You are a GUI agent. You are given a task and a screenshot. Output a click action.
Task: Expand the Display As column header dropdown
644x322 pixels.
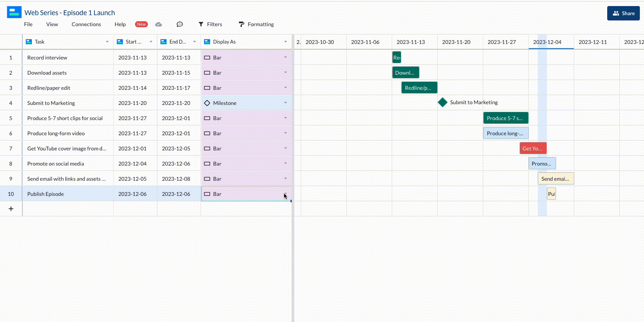pos(286,42)
